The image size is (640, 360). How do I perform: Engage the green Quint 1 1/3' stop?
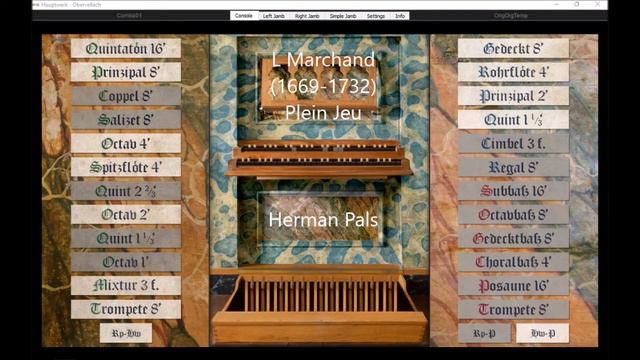point(126,238)
